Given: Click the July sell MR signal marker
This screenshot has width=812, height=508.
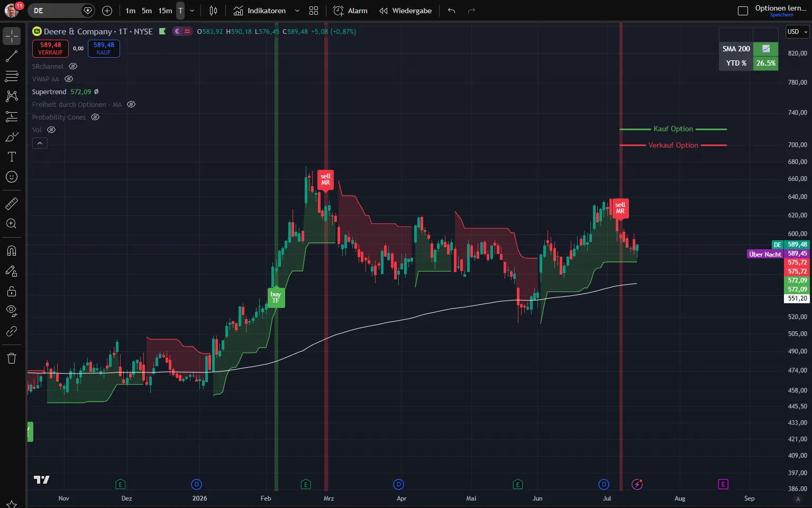Looking at the screenshot, I should coord(620,208).
